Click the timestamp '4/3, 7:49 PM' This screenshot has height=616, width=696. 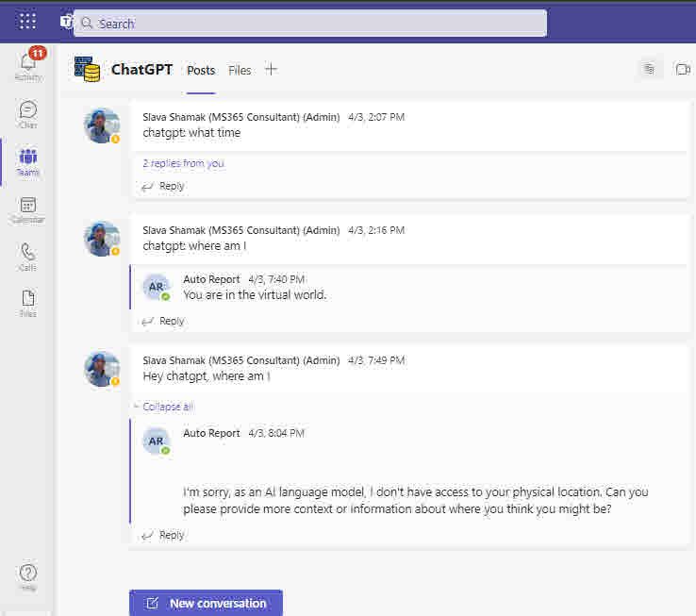(376, 360)
